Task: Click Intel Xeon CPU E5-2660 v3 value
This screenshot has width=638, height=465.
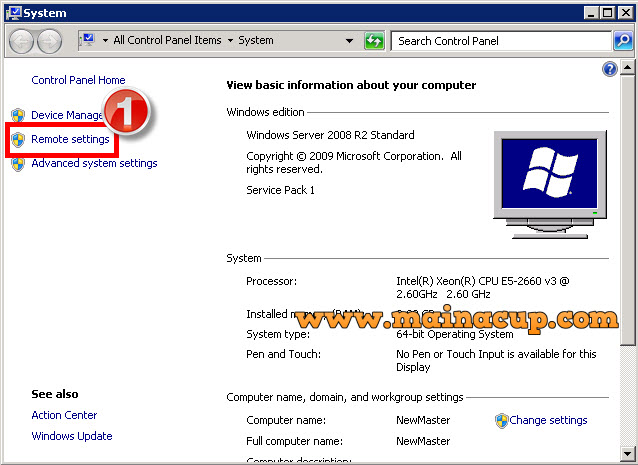Action: point(483,288)
